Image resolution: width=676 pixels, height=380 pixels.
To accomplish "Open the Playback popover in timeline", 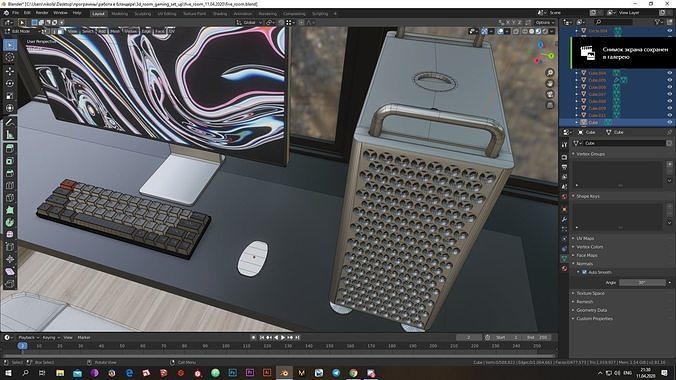I will 28,338.
